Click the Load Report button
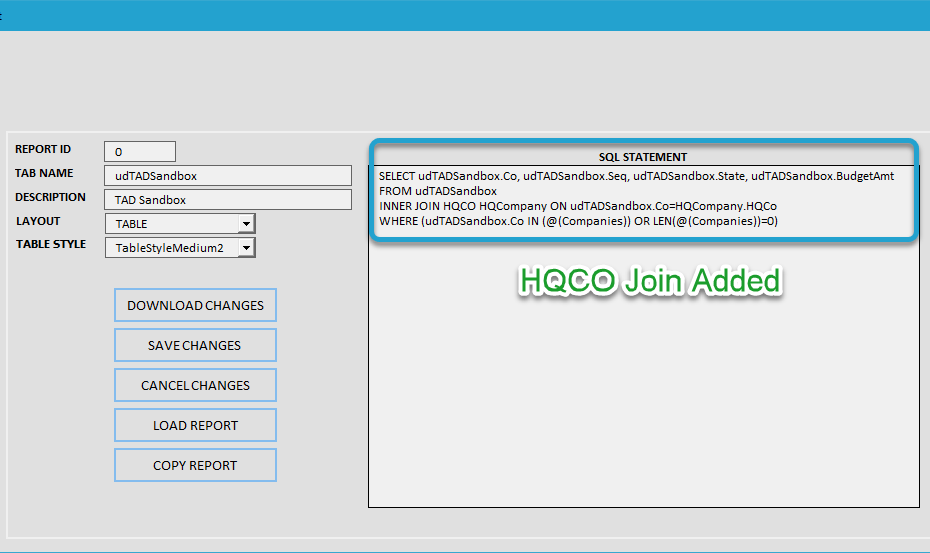Viewport: 930px width, 553px height. 195,425
